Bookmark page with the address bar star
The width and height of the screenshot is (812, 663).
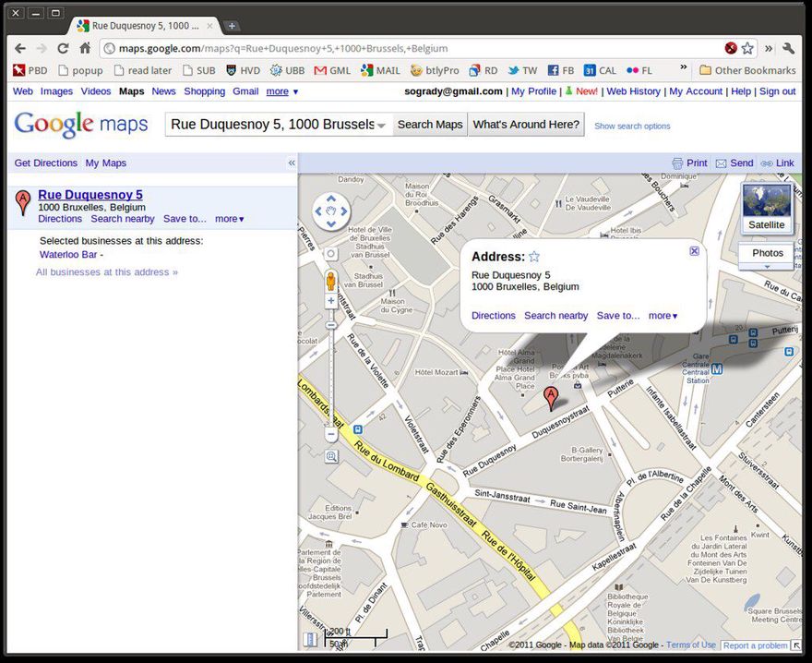coord(747,48)
